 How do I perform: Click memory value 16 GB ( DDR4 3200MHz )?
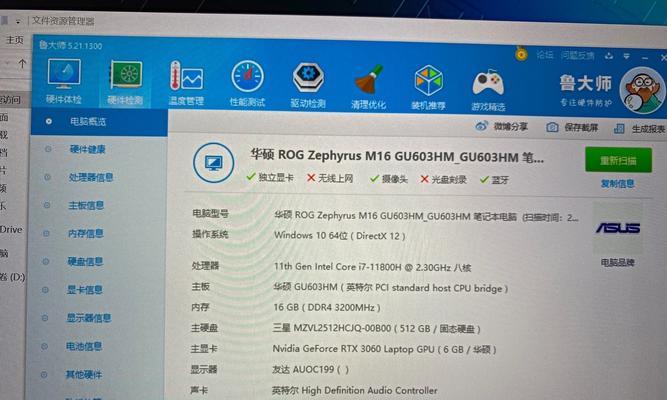pyautogui.click(x=326, y=307)
